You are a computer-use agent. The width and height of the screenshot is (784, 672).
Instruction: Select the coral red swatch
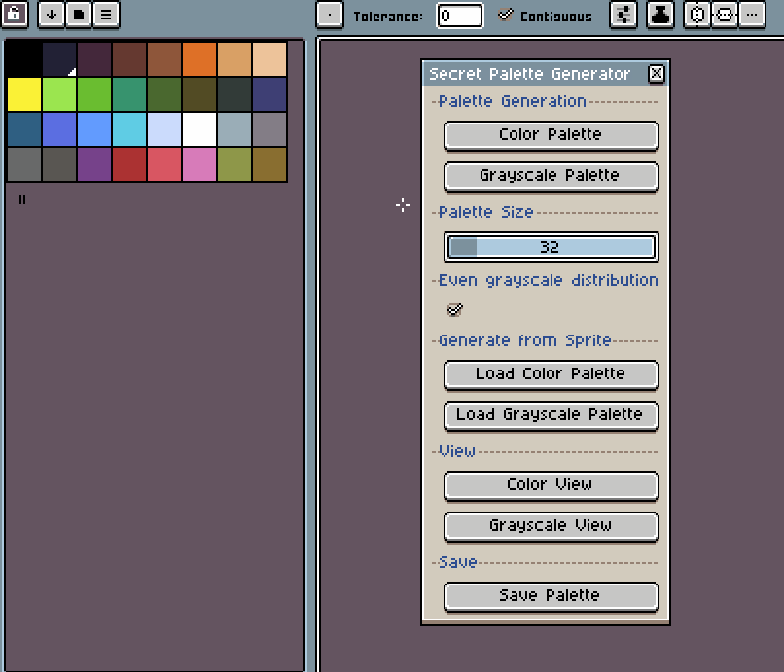point(164,164)
